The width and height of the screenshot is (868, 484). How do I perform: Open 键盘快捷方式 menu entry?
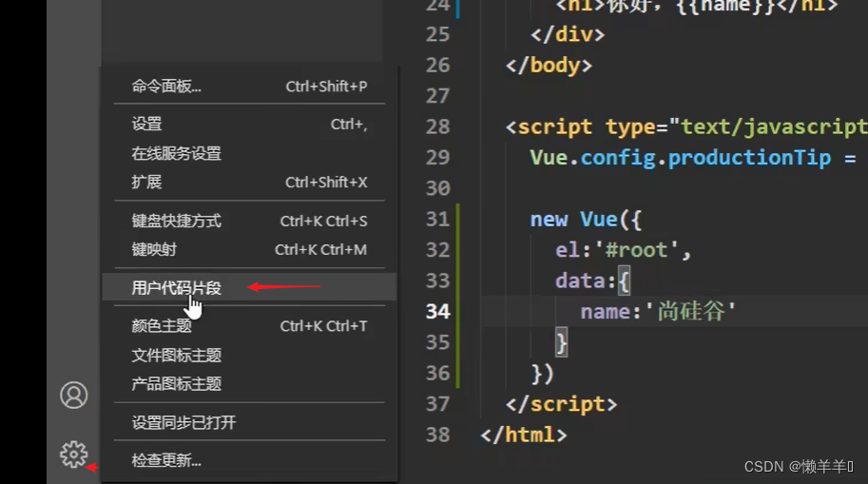(249, 221)
